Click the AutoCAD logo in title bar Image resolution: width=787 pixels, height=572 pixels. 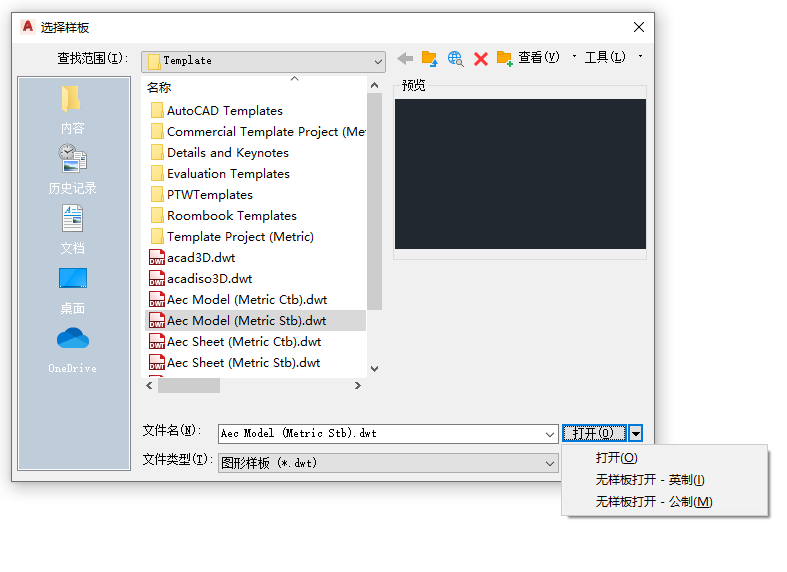(x=28, y=27)
